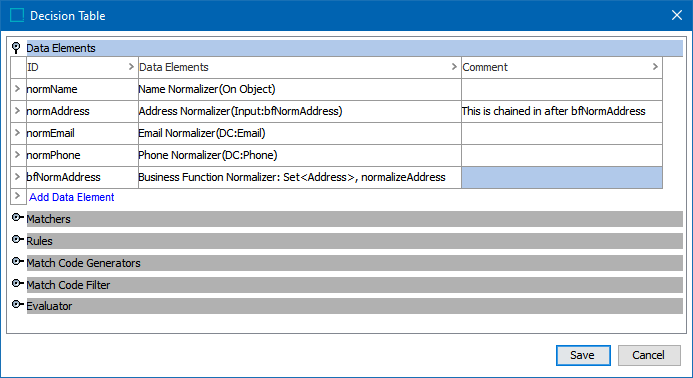This screenshot has width=693, height=378.
Task: Select the Matchers section header
Action: (354, 219)
